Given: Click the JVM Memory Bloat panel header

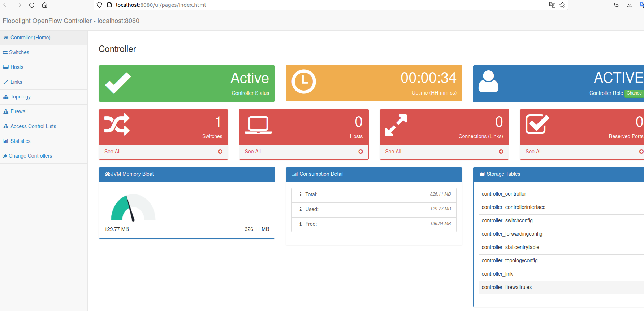Looking at the screenshot, I should point(187,174).
